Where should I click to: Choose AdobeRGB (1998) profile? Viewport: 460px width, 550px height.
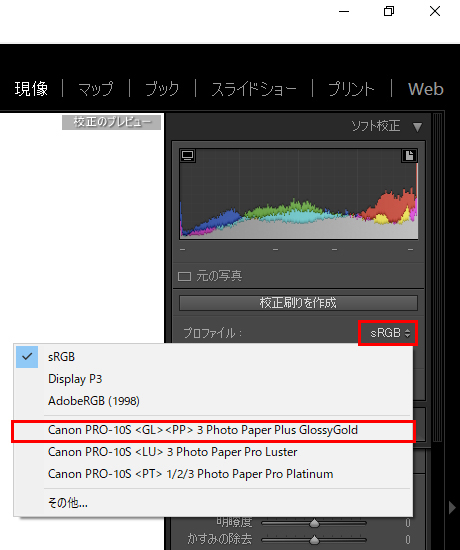pos(213,401)
